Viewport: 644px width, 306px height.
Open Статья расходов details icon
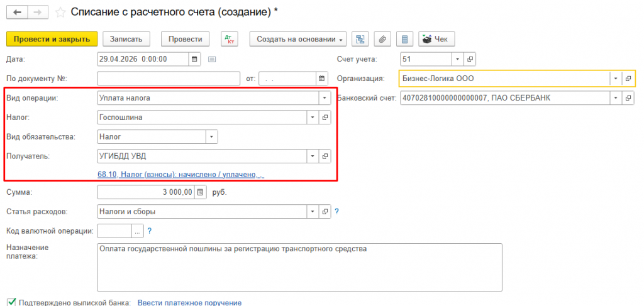[x=325, y=212]
